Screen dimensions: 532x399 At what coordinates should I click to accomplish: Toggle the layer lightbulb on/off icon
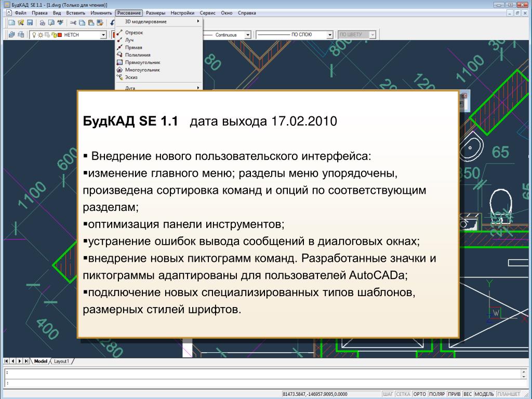[x=34, y=35]
